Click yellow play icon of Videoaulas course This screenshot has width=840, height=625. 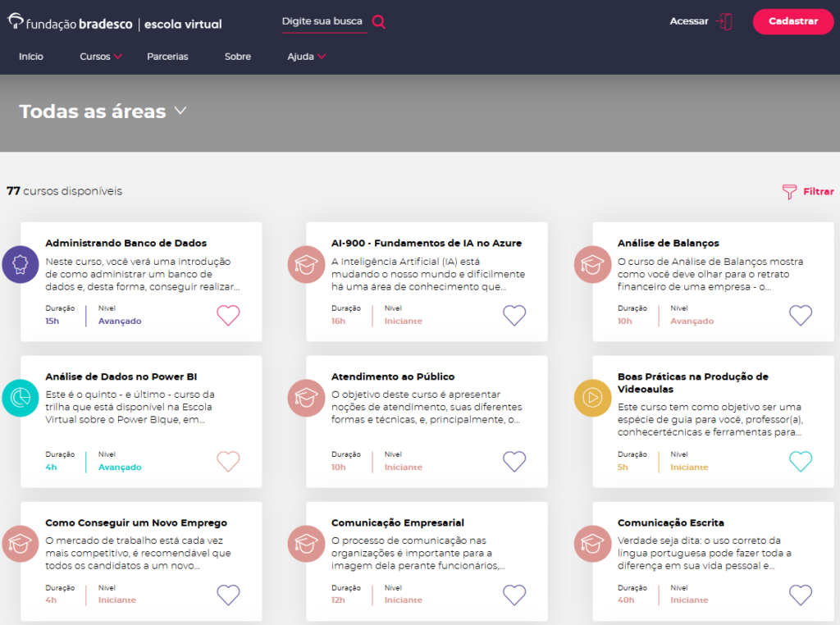(x=592, y=398)
